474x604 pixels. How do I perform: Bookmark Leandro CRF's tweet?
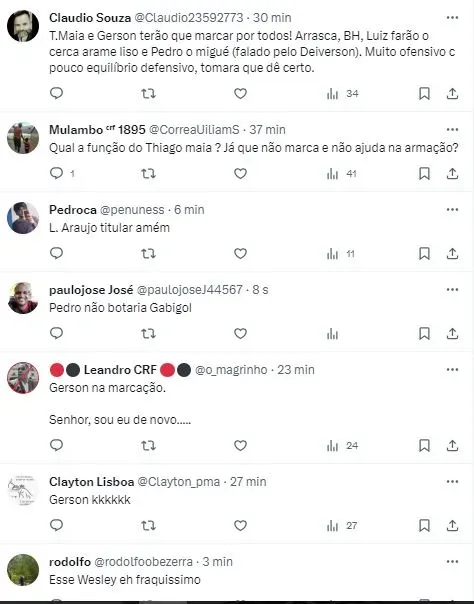(x=424, y=446)
